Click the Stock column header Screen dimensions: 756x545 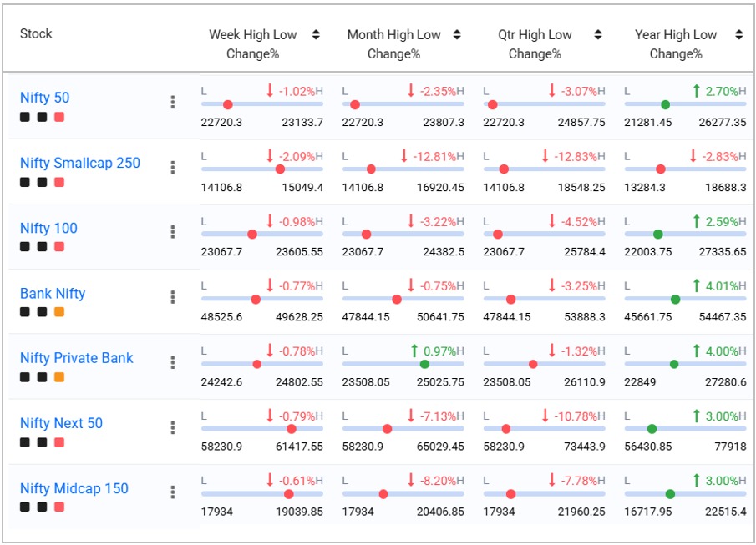[x=36, y=33]
